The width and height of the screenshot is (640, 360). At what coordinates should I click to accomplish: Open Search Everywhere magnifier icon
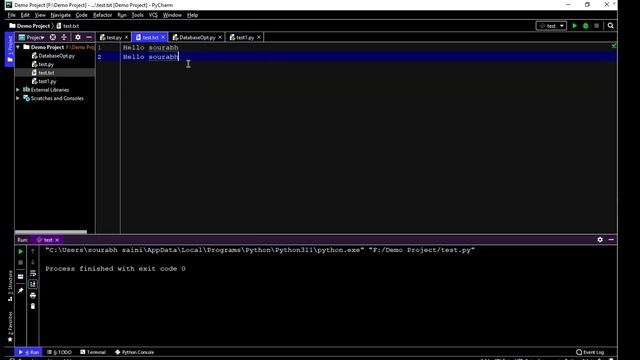611,26
